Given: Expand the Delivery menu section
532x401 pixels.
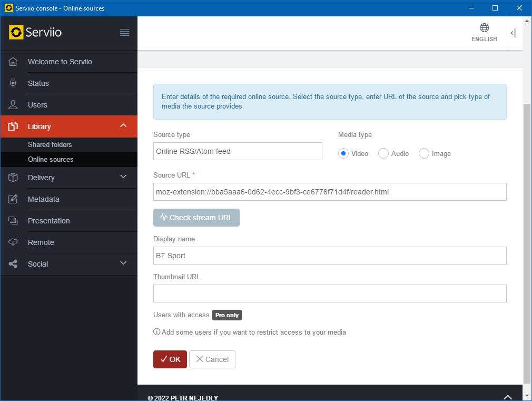Looking at the screenshot, I should (123, 177).
